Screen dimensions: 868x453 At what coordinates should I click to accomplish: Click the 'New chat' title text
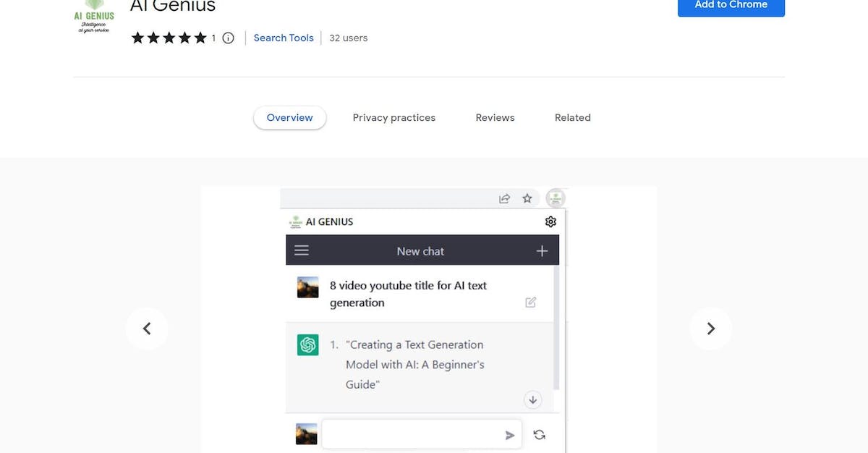[421, 251]
